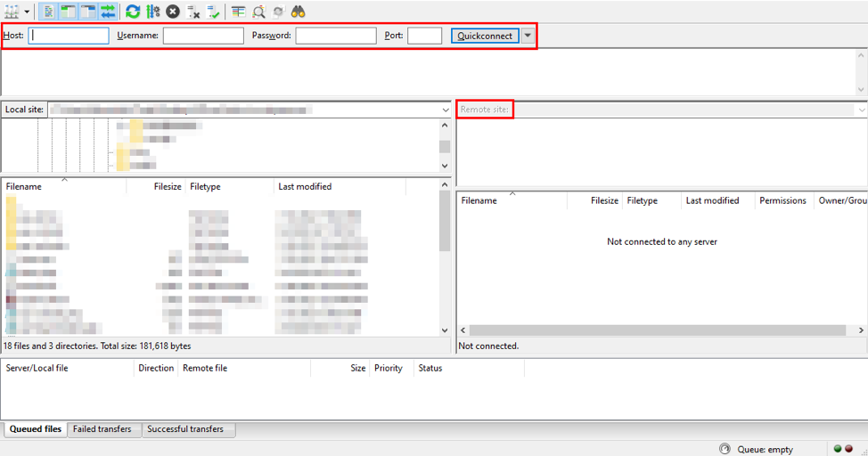Viewport: 868px width, 456px height.
Task: Click into the Username field
Action: pyautogui.click(x=203, y=36)
